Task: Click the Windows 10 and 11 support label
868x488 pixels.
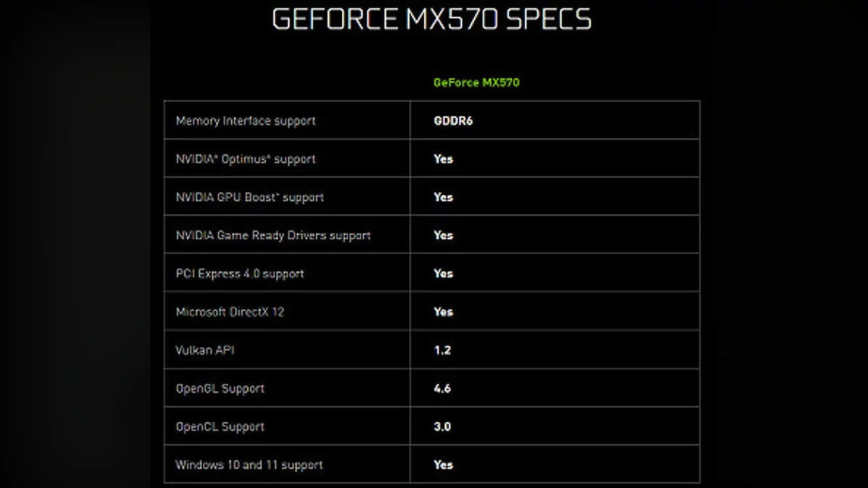Action: click(x=249, y=465)
